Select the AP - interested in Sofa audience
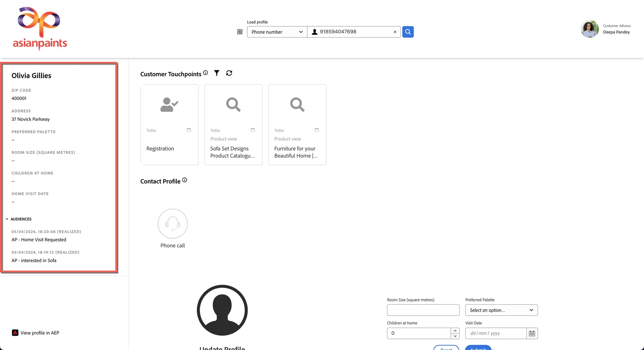The image size is (644, 350). 34,261
